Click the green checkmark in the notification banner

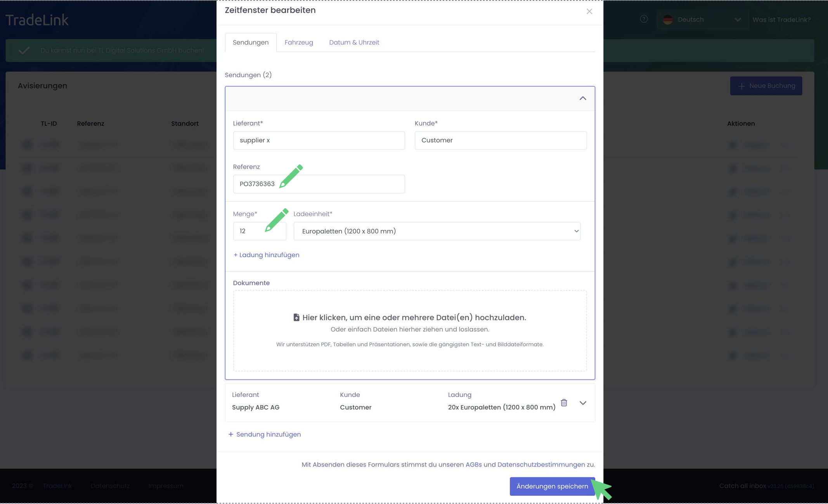pos(24,50)
